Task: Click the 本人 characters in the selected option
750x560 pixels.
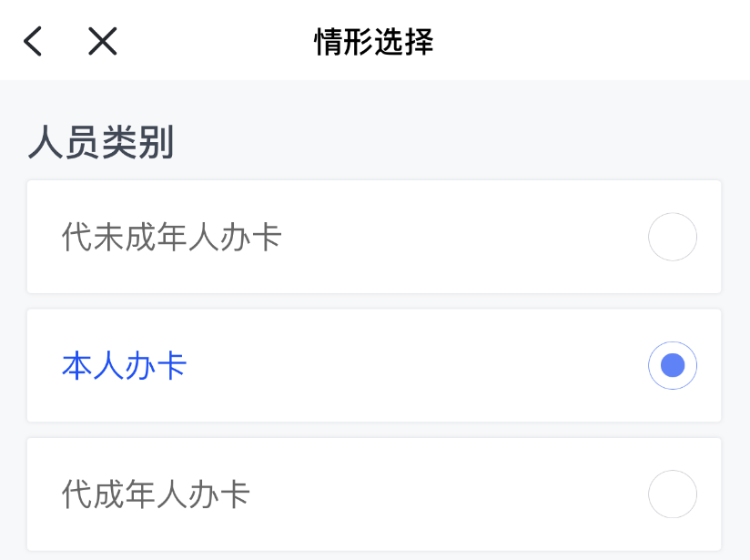Action: pos(93,366)
